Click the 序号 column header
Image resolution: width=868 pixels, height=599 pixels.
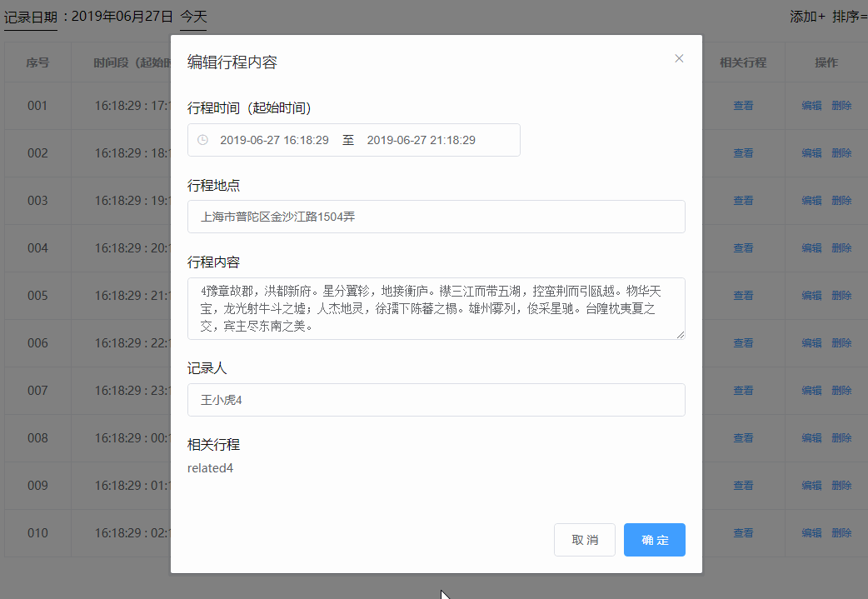pyautogui.click(x=37, y=62)
